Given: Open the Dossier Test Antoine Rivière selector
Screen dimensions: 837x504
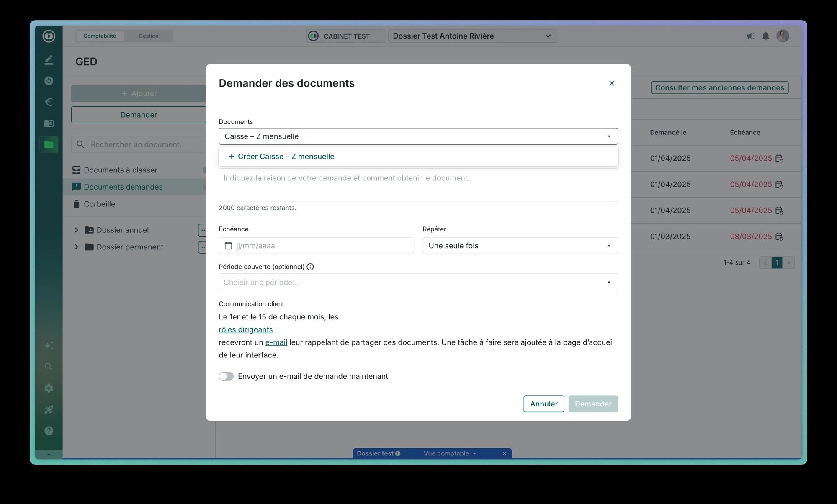Looking at the screenshot, I should click(x=472, y=36).
